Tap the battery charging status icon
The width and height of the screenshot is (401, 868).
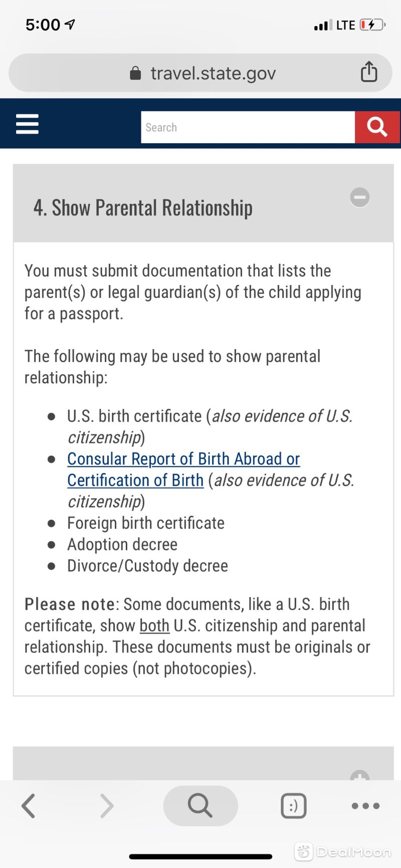tap(372, 25)
